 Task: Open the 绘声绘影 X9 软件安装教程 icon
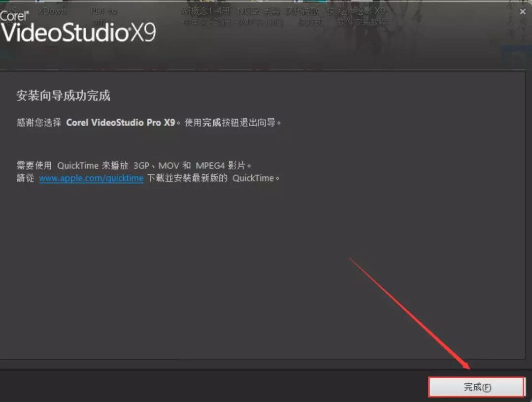tap(361, 16)
